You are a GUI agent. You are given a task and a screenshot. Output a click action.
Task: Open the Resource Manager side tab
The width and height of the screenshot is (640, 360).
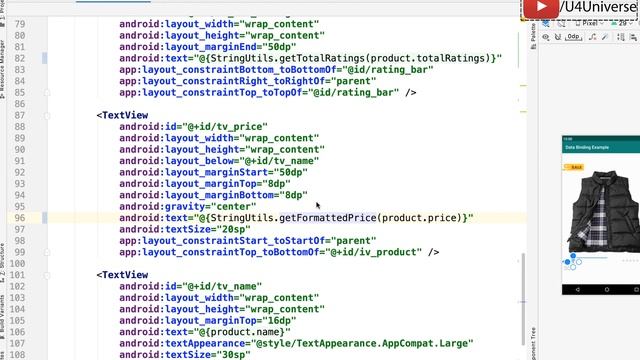2,69
